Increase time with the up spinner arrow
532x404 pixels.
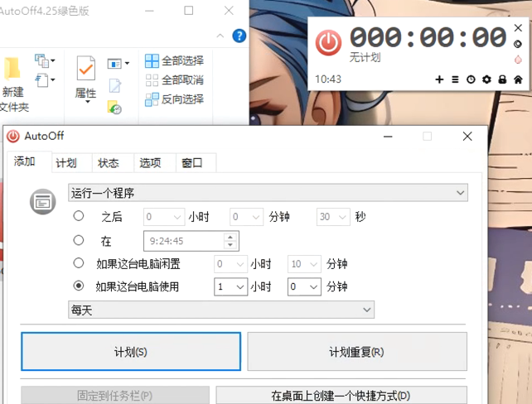tap(230, 237)
